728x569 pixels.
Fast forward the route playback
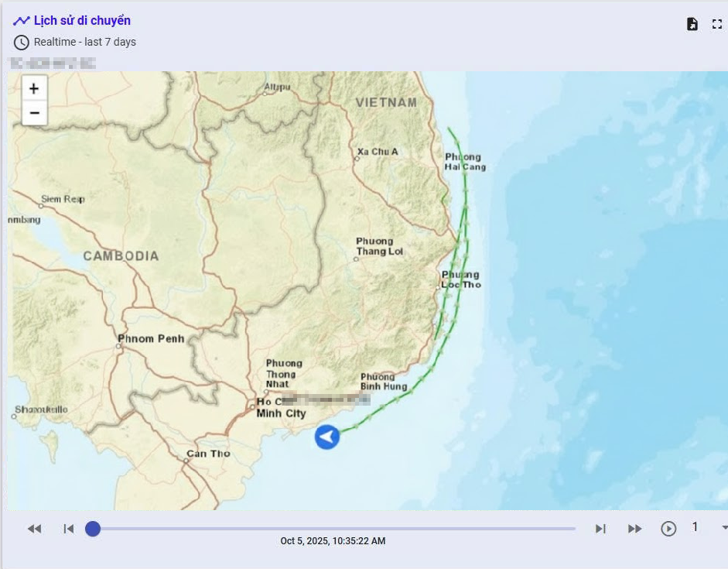pyautogui.click(x=634, y=529)
